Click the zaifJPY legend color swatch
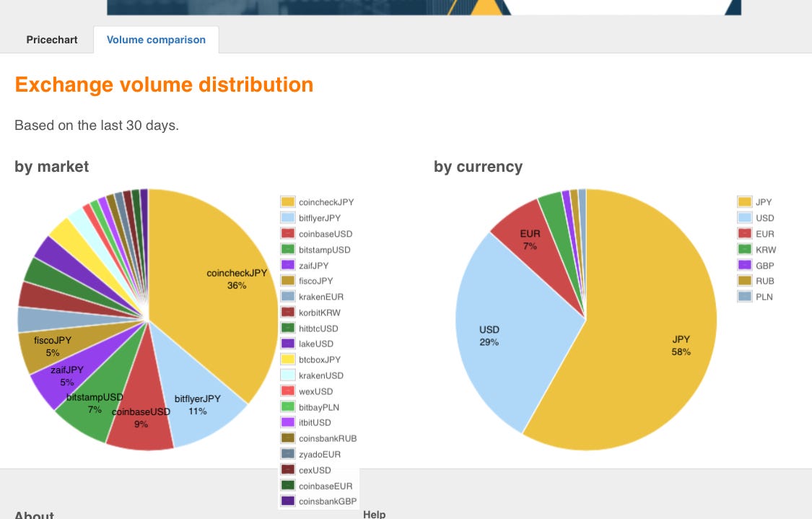812x519 pixels. [287, 265]
